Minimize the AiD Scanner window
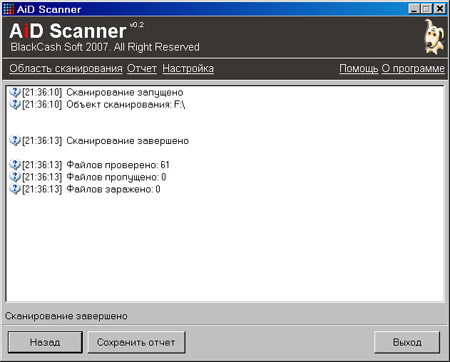Image resolution: width=450 pixels, height=362 pixels. pyautogui.click(x=414, y=9)
